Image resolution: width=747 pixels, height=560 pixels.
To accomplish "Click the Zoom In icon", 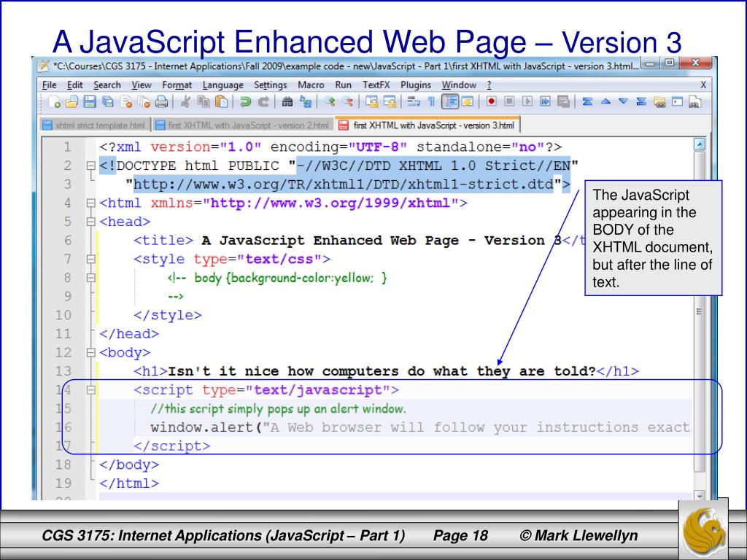I will tap(329, 102).
